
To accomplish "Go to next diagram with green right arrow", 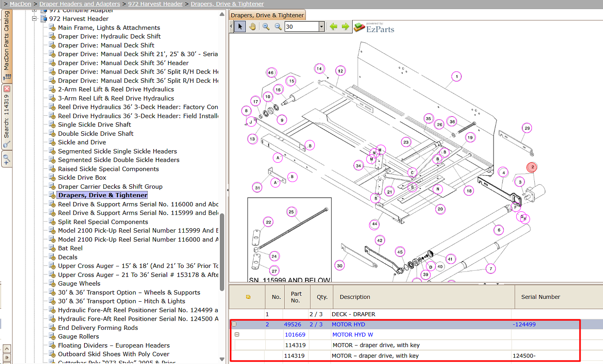I will pyautogui.click(x=345, y=27).
